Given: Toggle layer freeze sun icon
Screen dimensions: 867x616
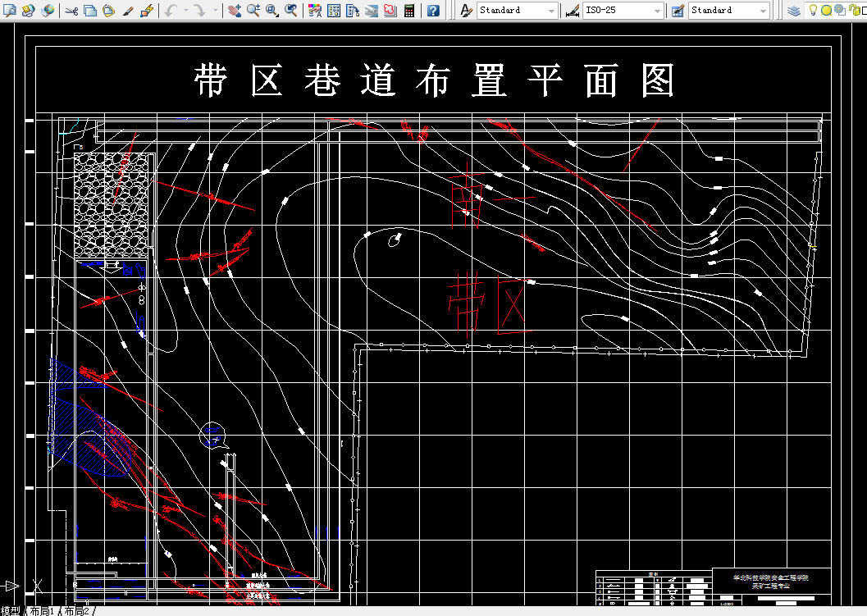Looking at the screenshot, I should [826, 10].
